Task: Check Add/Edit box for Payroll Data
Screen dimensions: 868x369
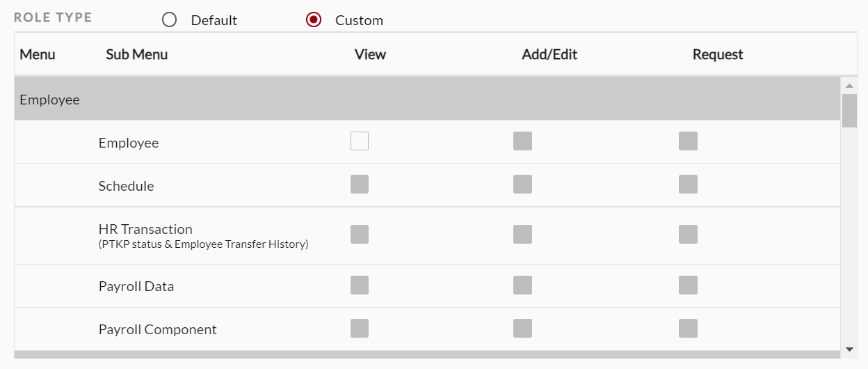Action: pos(522,285)
